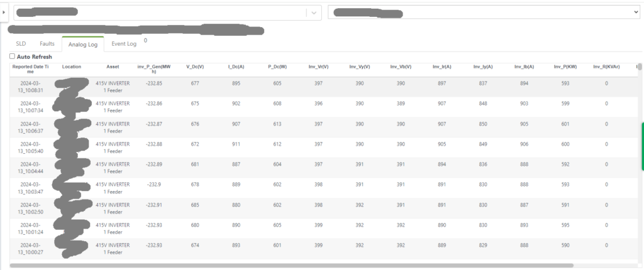Screen dimensions: 644x270
Task: Click the I_Dc(A) column header
Action: [236, 67]
